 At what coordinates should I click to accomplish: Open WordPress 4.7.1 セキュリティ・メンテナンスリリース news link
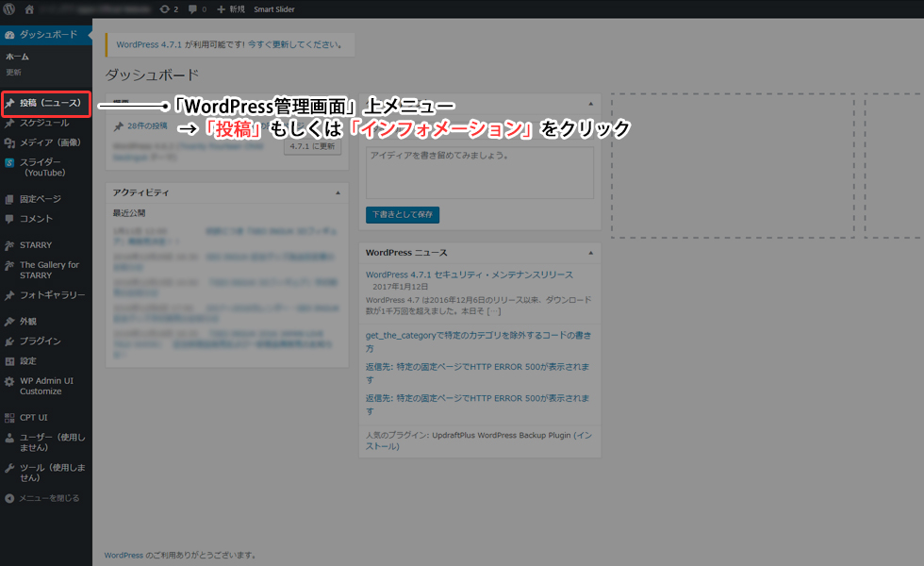pyautogui.click(x=470, y=275)
